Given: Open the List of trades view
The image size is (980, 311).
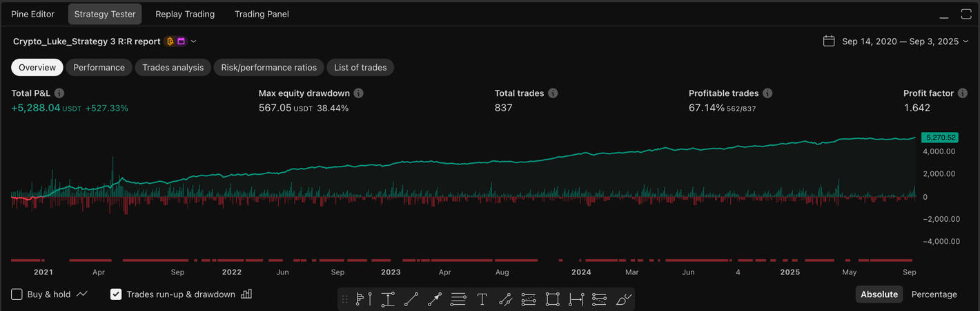Looking at the screenshot, I should 360,67.
